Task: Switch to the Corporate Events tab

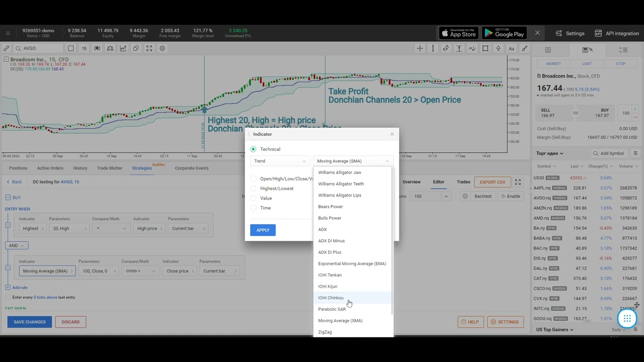Action: pyautogui.click(x=192, y=168)
